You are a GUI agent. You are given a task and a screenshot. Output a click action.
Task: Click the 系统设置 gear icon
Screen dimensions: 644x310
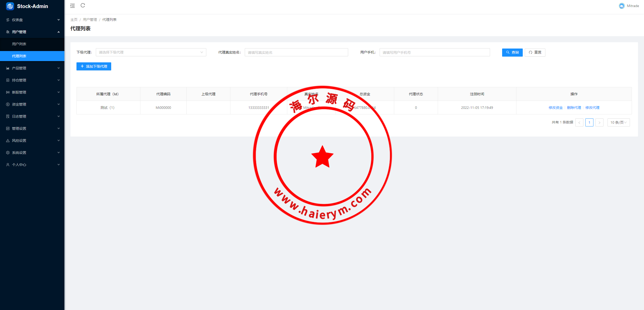point(8,153)
